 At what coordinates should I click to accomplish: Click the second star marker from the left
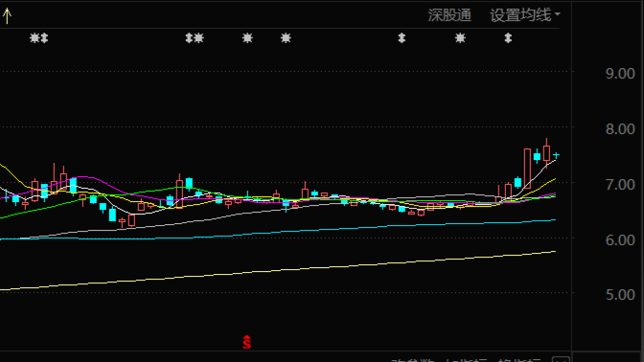pyautogui.click(x=198, y=38)
